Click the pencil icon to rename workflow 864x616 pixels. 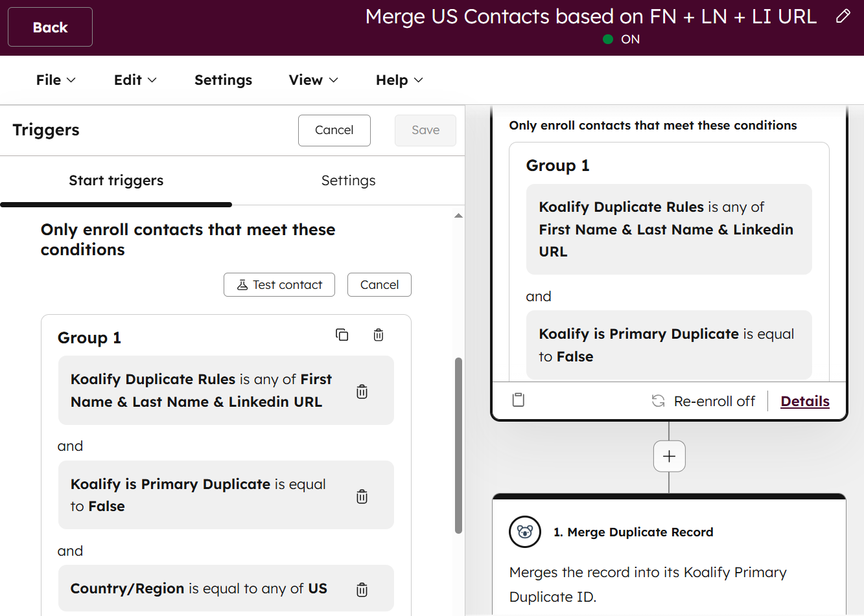[x=843, y=16]
